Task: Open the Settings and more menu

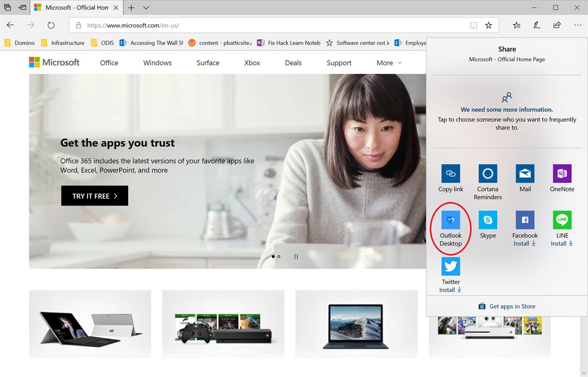Action: point(577,25)
